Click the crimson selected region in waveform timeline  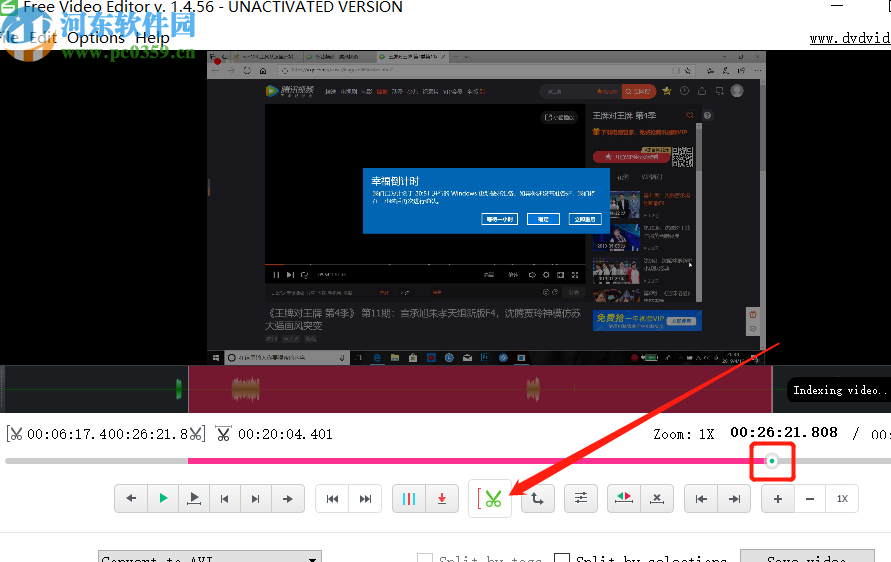[480, 389]
